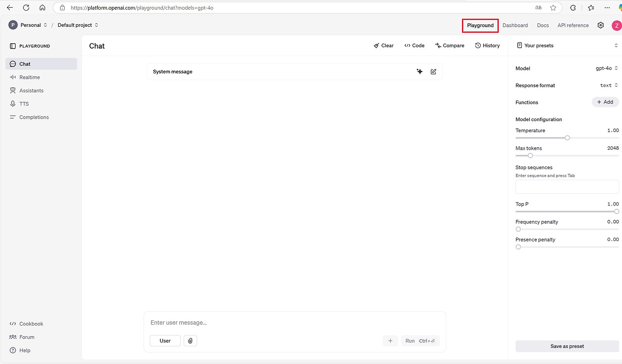Open the Default project selector
The height and width of the screenshot is (364, 622).
click(78, 25)
